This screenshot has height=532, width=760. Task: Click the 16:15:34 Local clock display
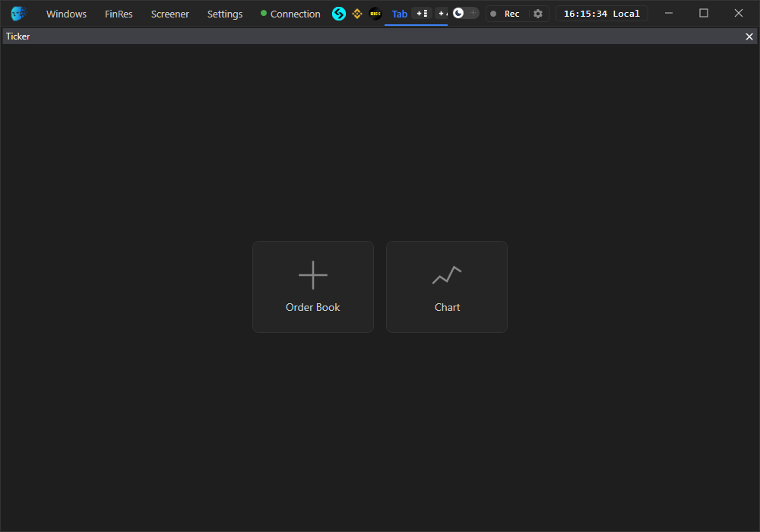pyautogui.click(x=601, y=14)
